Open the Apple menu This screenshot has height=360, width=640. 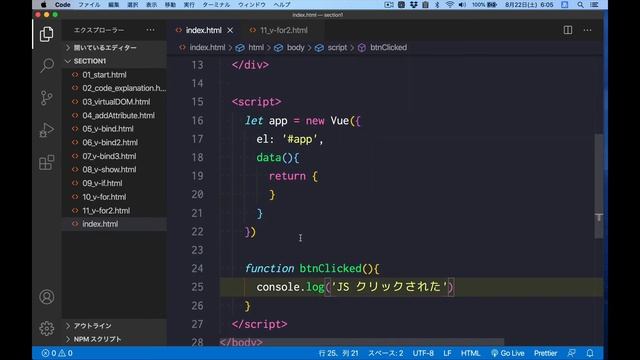click(43, 4)
